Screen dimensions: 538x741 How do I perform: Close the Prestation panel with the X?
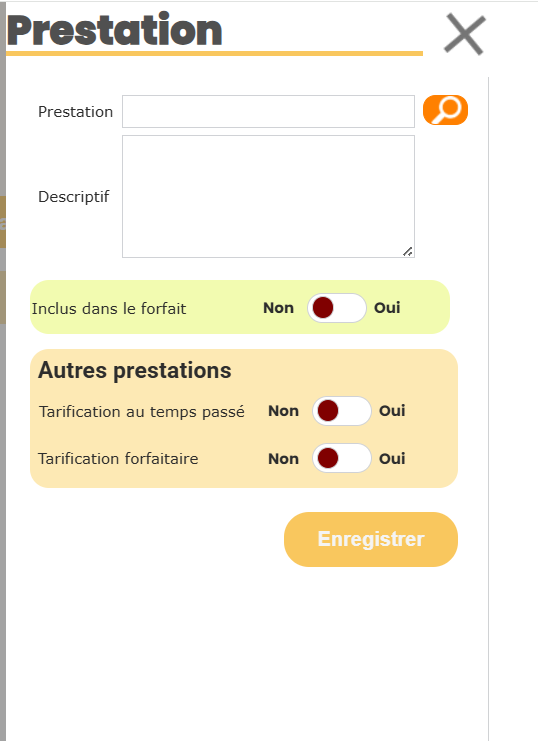[465, 34]
